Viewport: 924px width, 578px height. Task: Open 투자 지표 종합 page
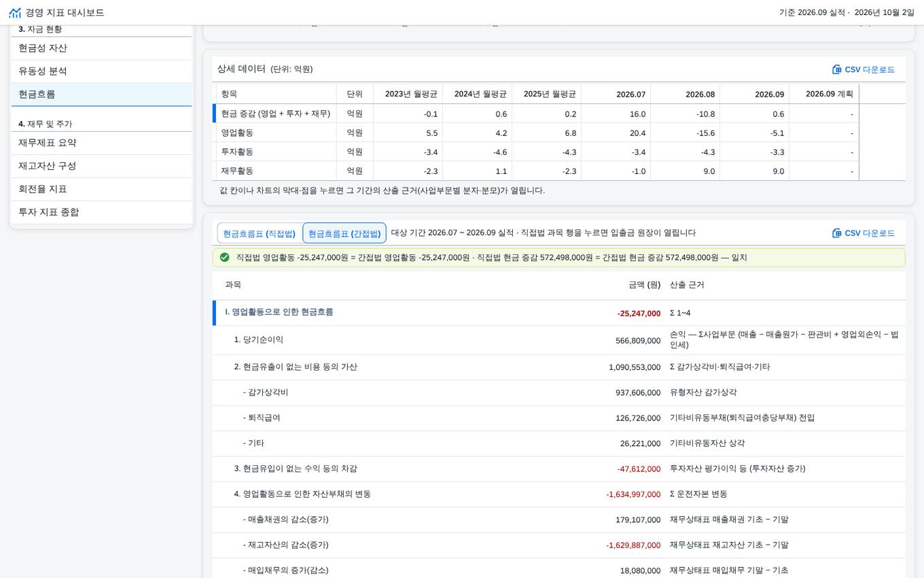(x=101, y=212)
